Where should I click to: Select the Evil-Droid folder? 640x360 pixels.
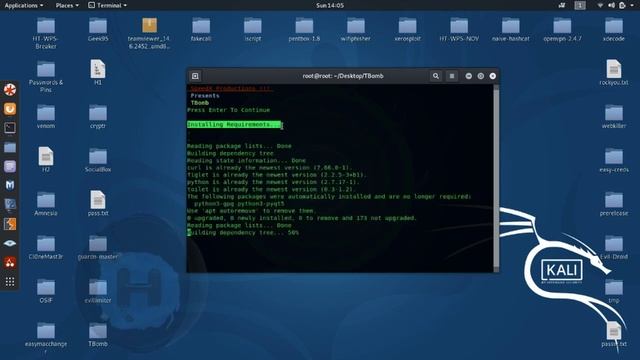click(614, 247)
